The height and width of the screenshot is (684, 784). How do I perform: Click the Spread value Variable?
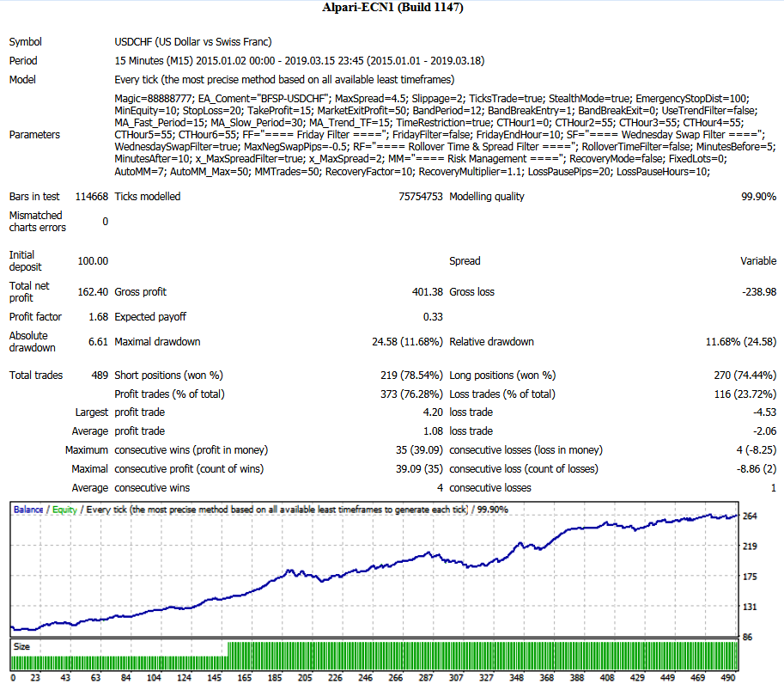point(758,261)
